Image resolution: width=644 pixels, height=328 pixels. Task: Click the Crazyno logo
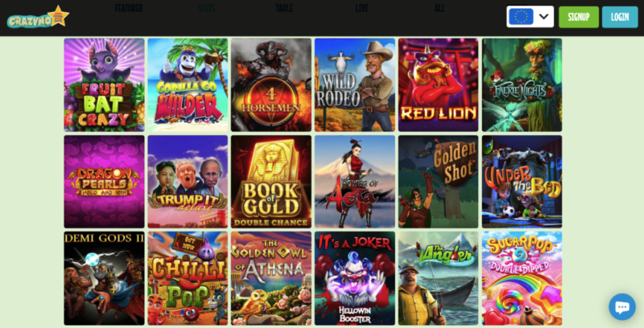tap(38, 17)
